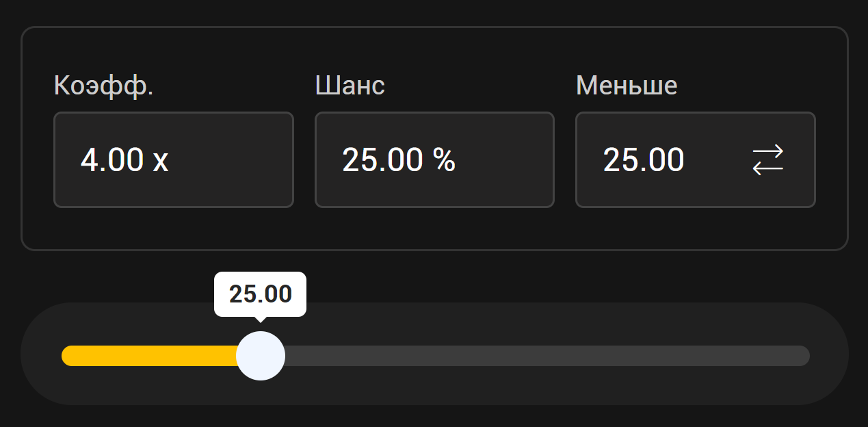Click into the Шанс percentage field
868x427 pixels.
click(434, 159)
